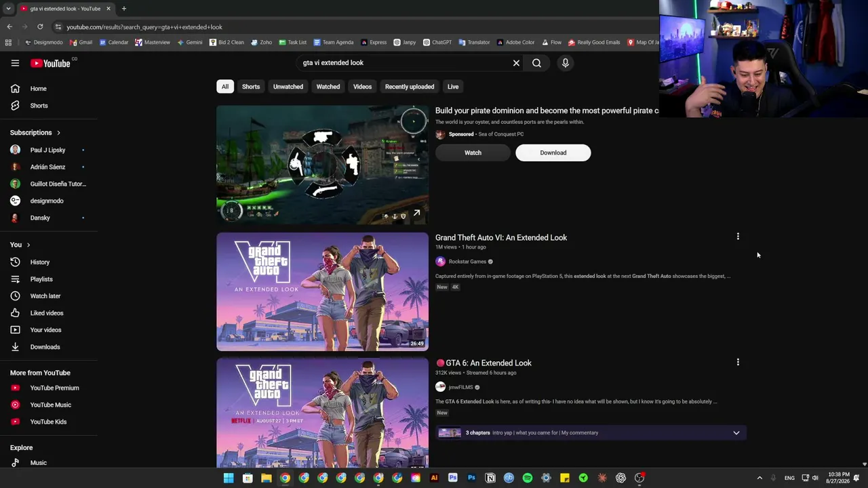Expand the Subscriptions section chevron

[58, 133]
